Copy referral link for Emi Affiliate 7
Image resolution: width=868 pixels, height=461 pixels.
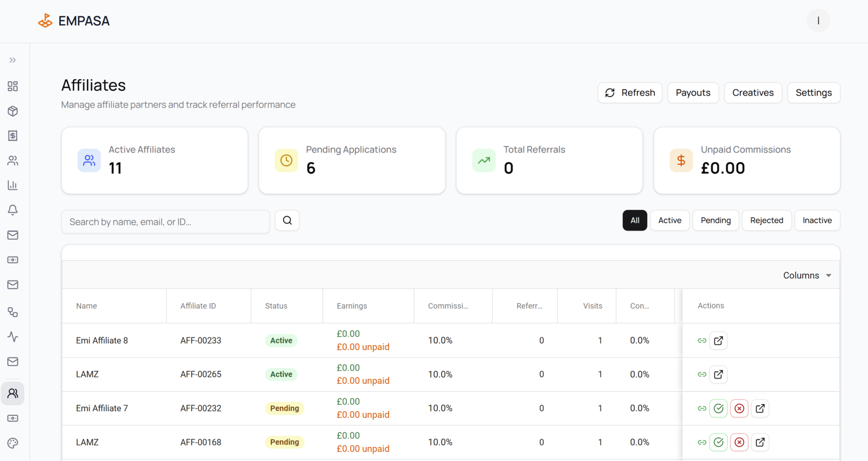coord(702,408)
